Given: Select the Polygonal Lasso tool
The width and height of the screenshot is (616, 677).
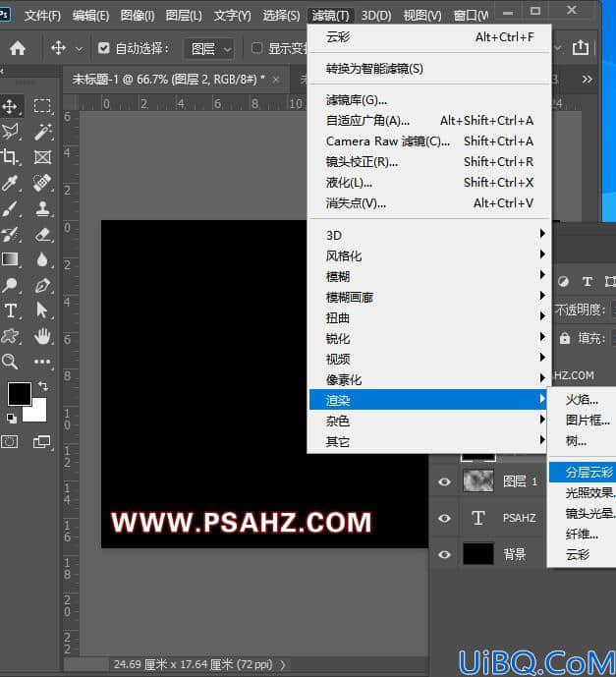Looking at the screenshot, I should 10,132.
